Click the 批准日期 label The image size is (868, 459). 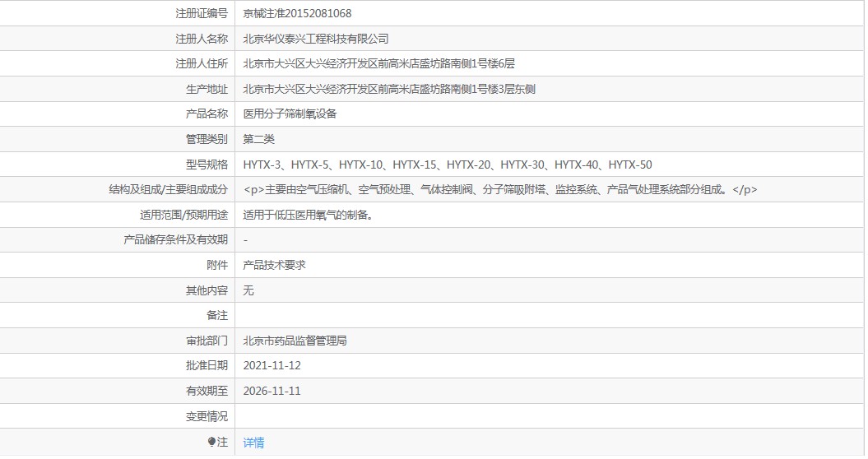tap(207, 365)
